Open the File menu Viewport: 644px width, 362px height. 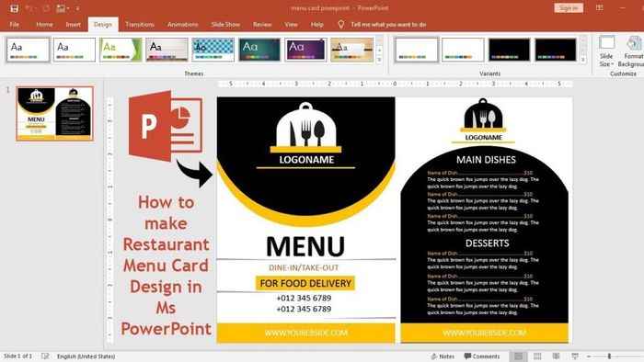(15, 25)
